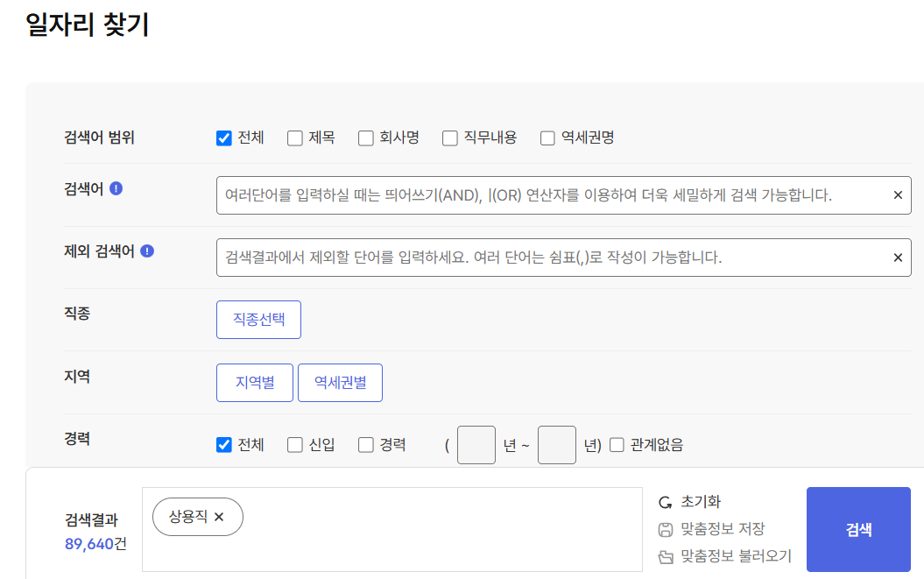The width and height of the screenshot is (924, 579).
Task: Click the 검색결과 label
Action: (91, 520)
